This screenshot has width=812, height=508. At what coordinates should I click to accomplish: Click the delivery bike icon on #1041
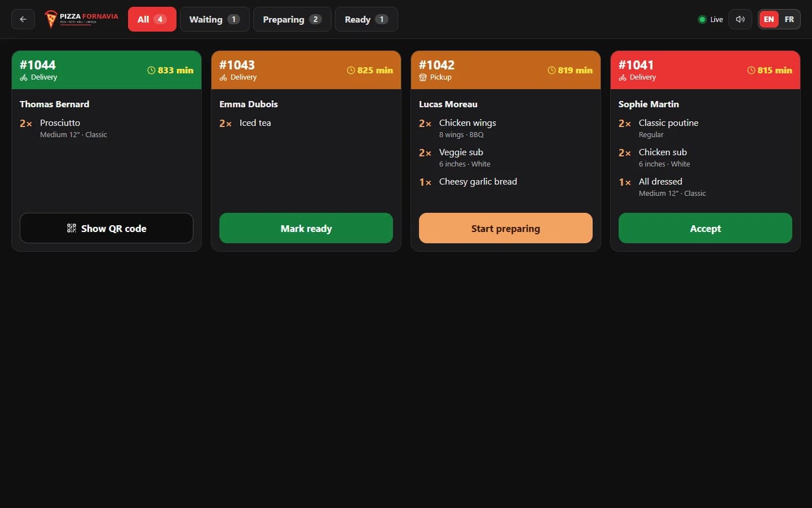[x=623, y=77]
